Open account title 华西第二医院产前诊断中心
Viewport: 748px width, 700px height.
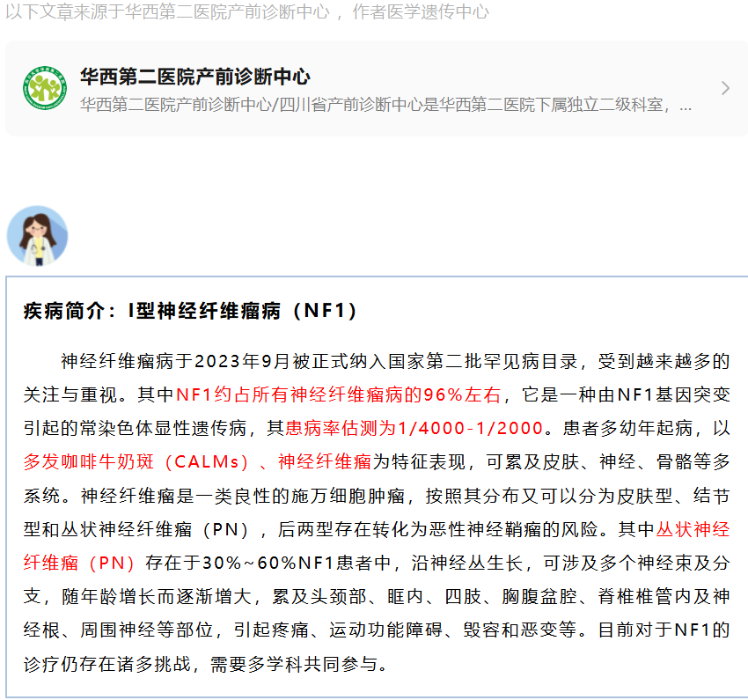195,77
